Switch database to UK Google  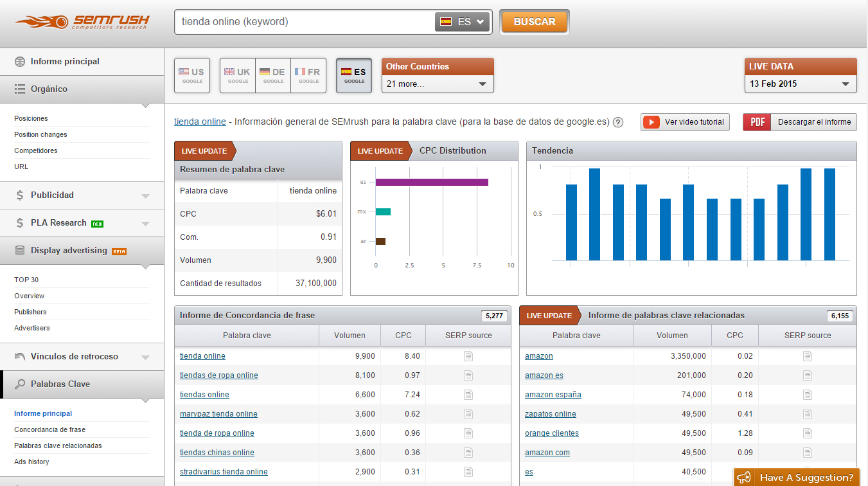click(x=238, y=76)
